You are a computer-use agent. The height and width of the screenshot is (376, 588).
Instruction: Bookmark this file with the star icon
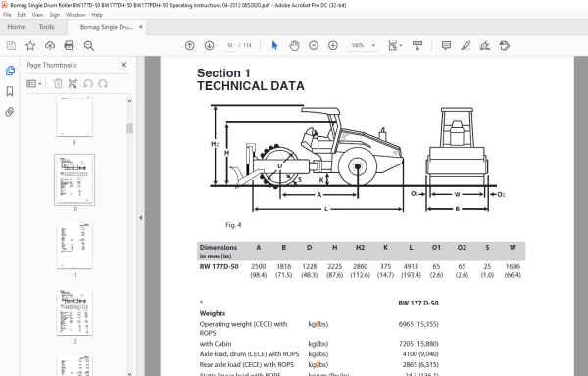click(30, 46)
